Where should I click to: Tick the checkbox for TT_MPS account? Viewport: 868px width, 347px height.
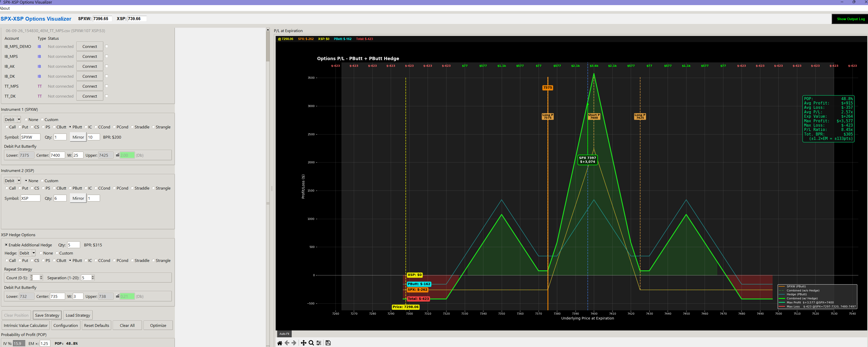106,86
